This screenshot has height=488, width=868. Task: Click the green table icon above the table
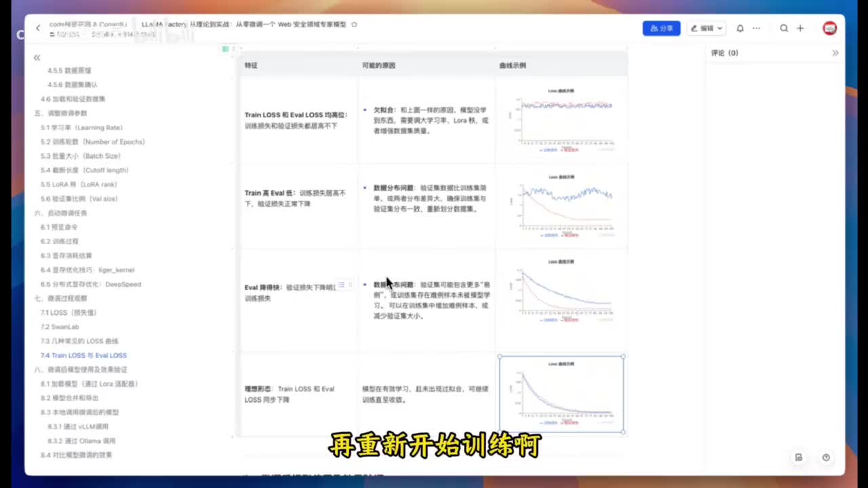225,49
